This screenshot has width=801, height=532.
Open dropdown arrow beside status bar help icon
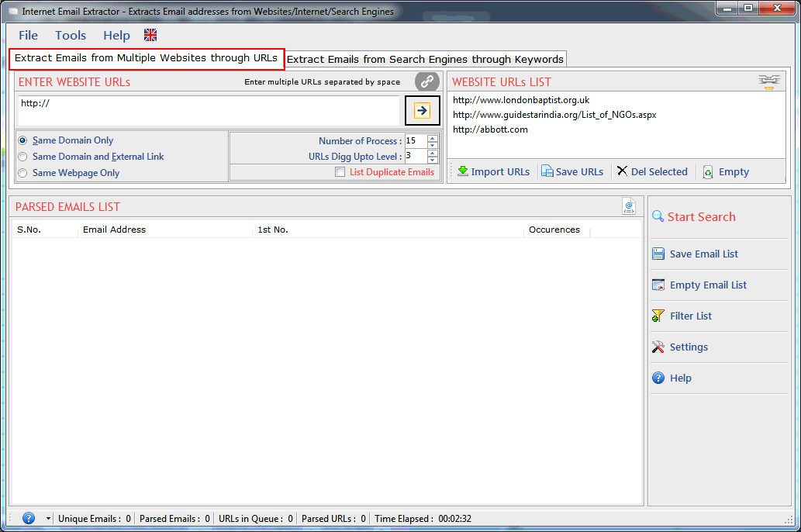[x=48, y=518]
